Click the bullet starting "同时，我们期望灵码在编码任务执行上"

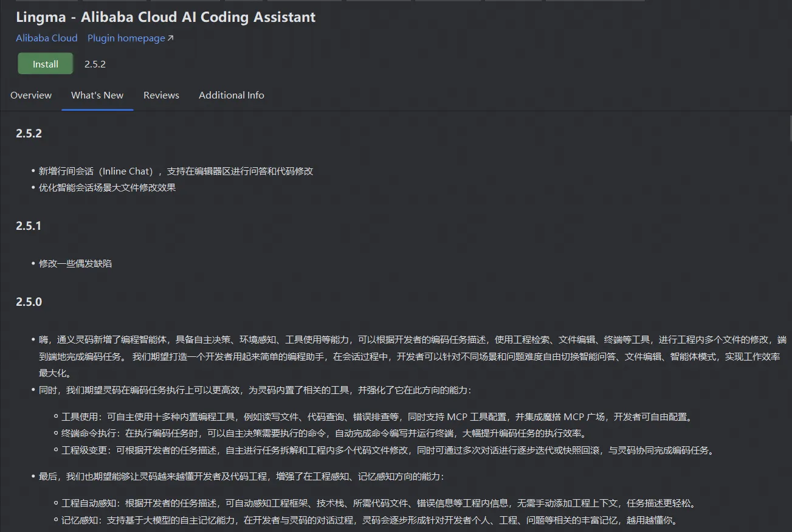[x=255, y=390]
